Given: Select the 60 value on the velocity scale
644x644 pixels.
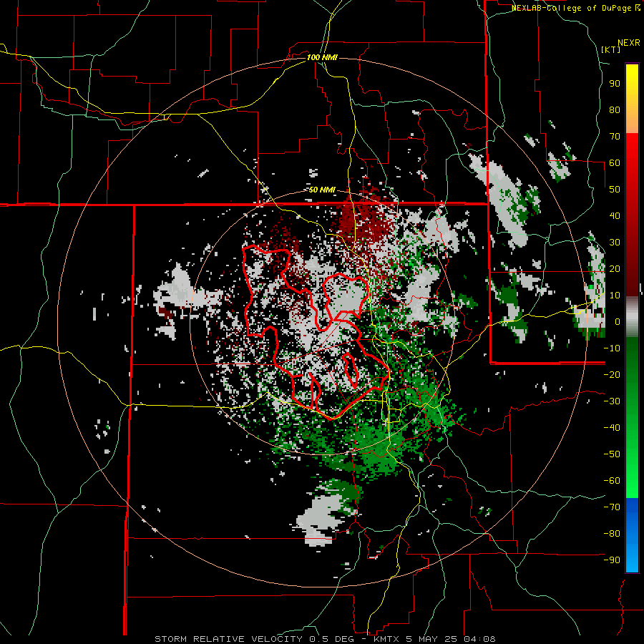Looking at the screenshot, I should pyautogui.click(x=615, y=163).
